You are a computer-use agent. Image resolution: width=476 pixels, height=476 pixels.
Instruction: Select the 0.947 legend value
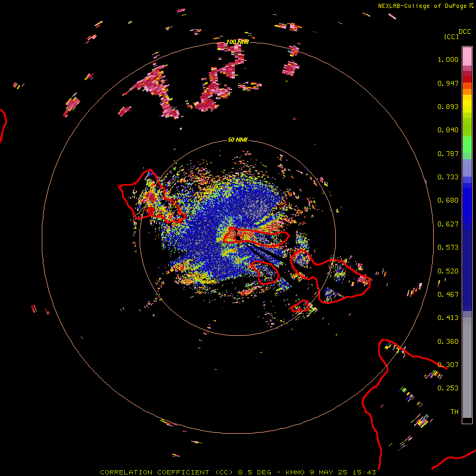pos(448,83)
